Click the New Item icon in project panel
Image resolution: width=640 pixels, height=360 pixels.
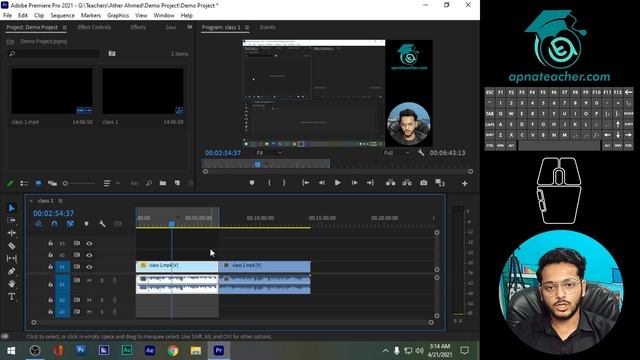click(x=177, y=184)
